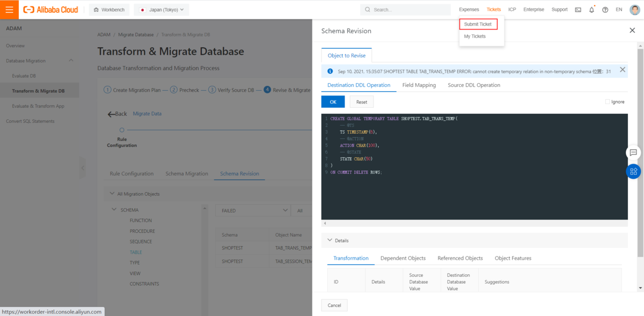The image size is (644, 316).
Task: Select TABLE in schema tree
Action: [136, 252]
